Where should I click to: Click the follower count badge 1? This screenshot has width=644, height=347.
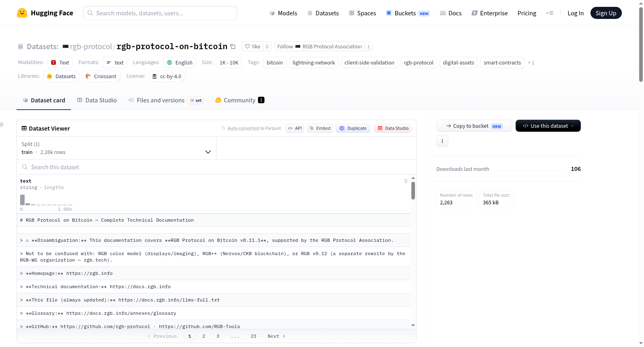coord(368,46)
